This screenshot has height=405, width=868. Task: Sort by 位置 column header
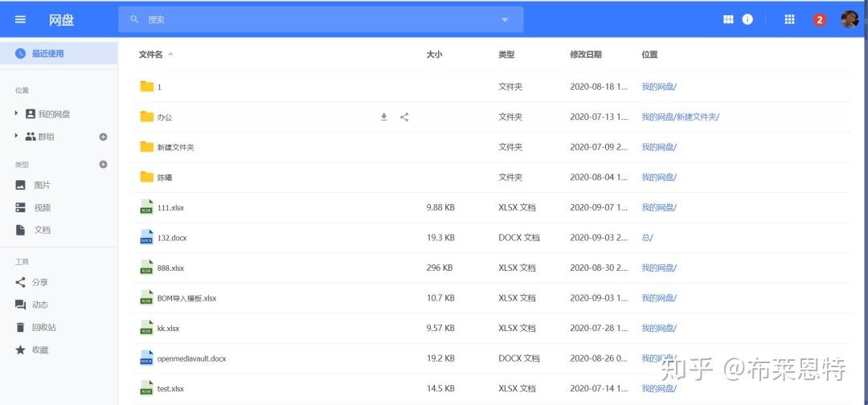(649, 54)
